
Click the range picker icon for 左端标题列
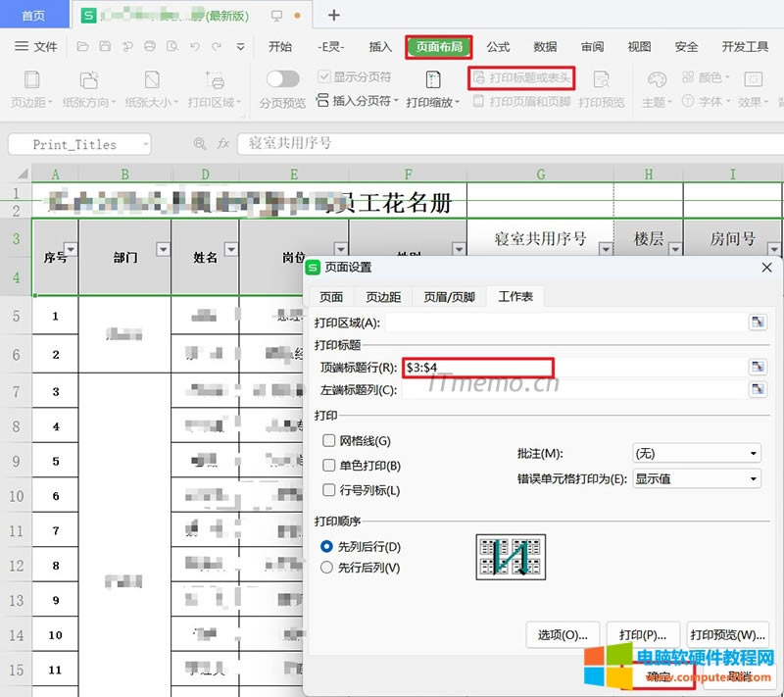[x=757, y=390]
